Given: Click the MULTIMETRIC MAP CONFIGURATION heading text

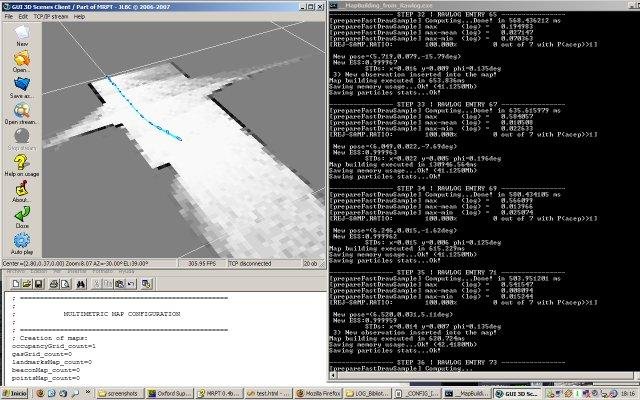Looking at the screenshot, I should click(x=122, y=314).
